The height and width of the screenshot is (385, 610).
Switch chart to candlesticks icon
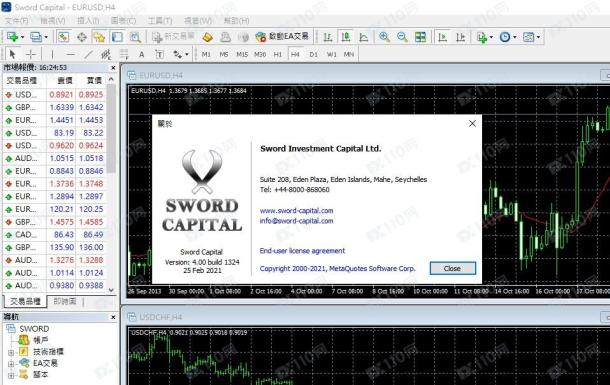345,37
